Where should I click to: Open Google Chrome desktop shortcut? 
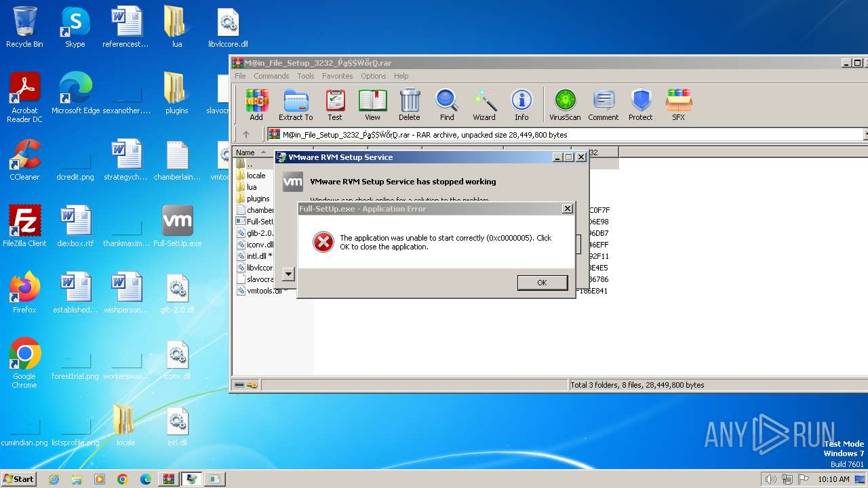[x=24, y=363]
